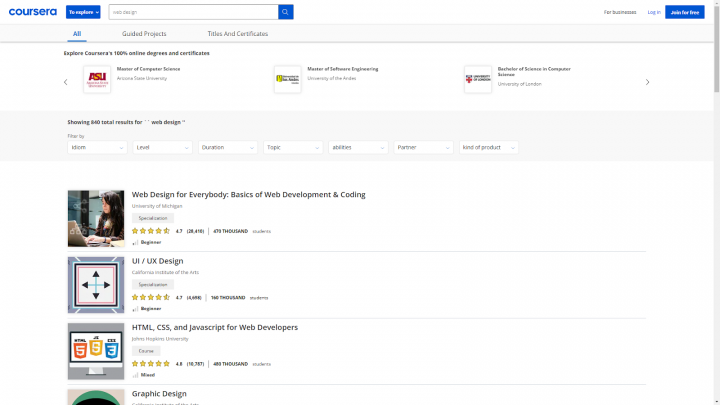Click Specialization tag under UI / UX Design
This screenshot has width=720, height=405.
click(153, 285)
